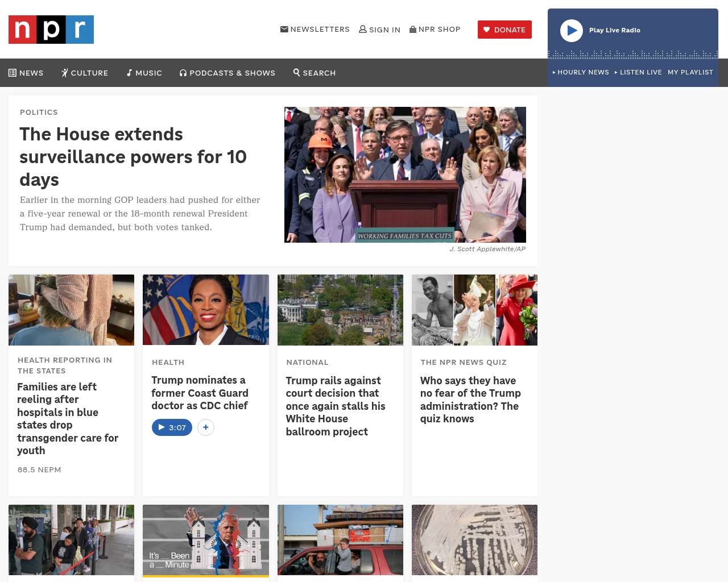Viewport: 728px width, 582px height.
Task: Open the CDC nominee portrait thumbnail
Action: 206,310
